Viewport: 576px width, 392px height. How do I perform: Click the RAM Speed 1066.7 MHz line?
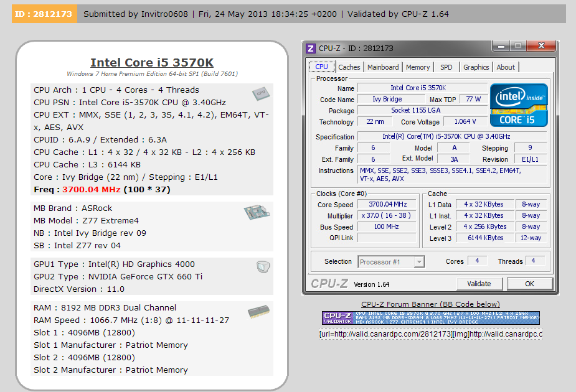(x=131, y=320)
